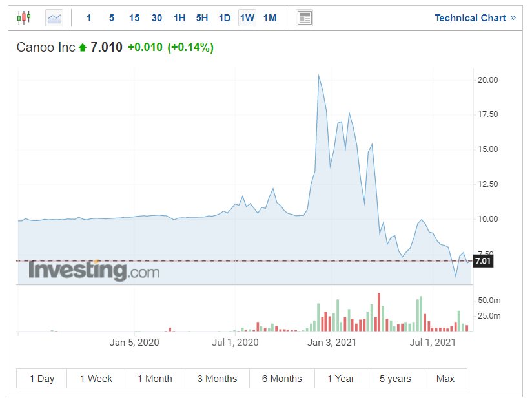
Task: Click the (+0.14%) percent change
Action: click(x=190, y=47)
